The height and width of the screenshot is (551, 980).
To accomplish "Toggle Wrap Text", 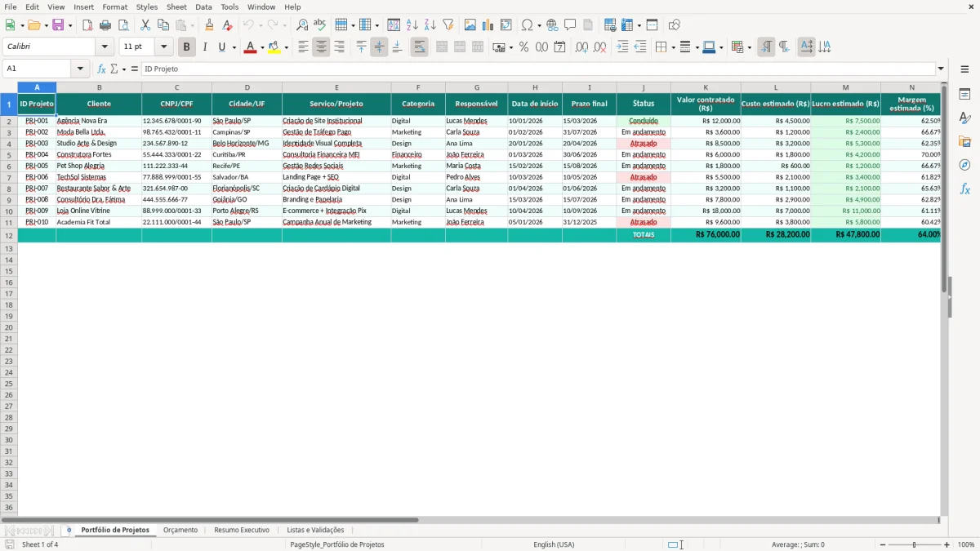I will [x=419, y=47].
